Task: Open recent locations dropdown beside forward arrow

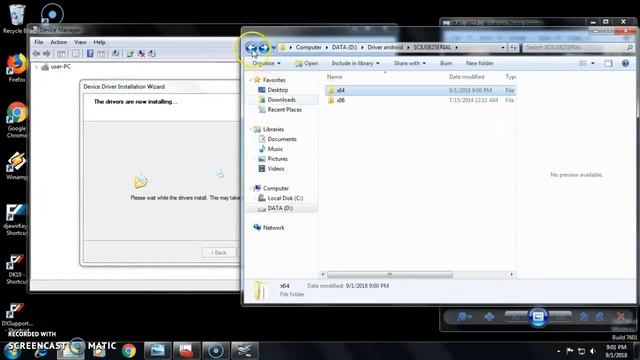Action: click(x=273, y=48)
